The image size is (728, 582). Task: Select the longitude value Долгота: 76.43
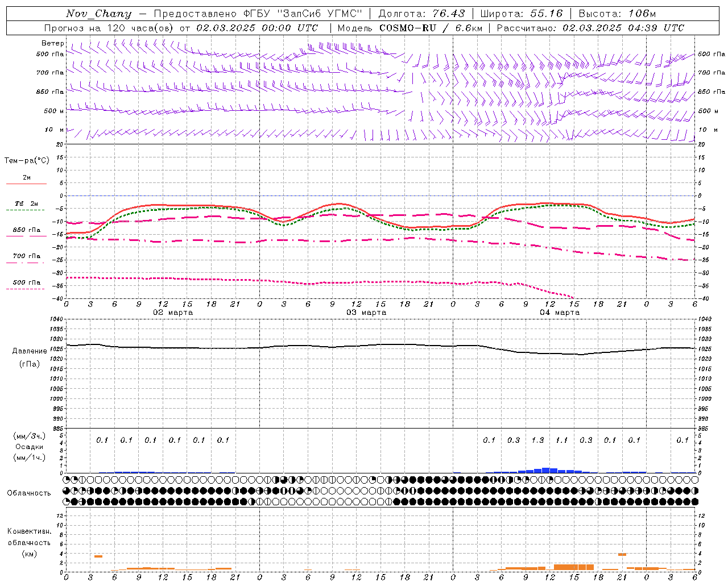tap(421, 14)
